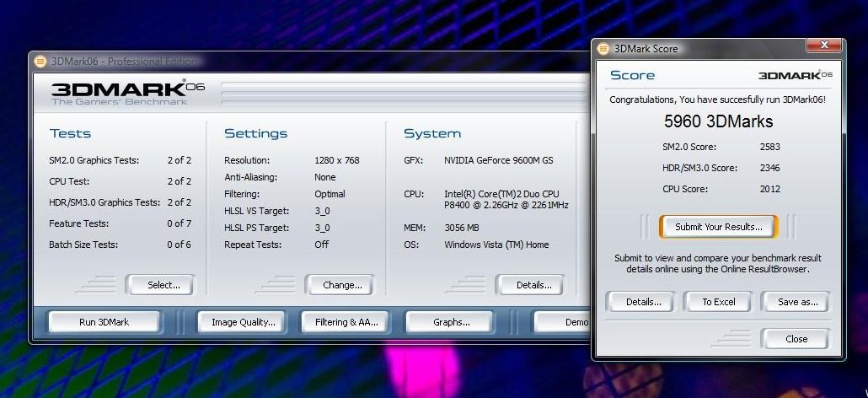The height and width of the screenshot is (398, 868).
Task: Click the Repeat Tests value Off
Action: click(322, 245)
